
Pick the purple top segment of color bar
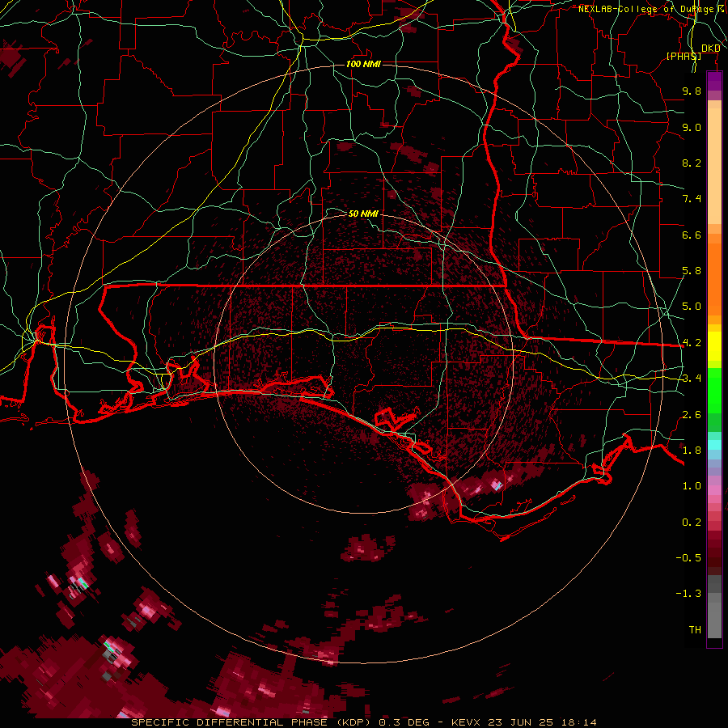point(714,81)
